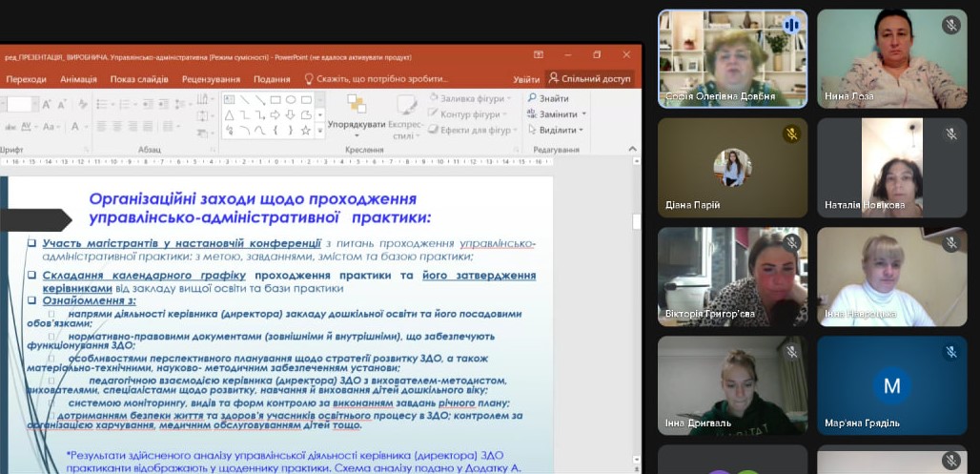Expand the shapes gallery more arrow

(x=319, y=130)
